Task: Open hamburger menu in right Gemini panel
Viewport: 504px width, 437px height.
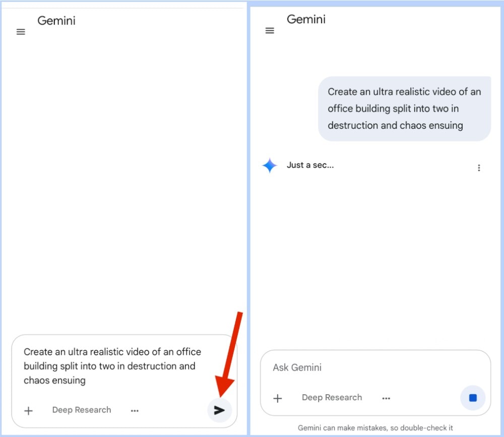Action: pos(270,31)
